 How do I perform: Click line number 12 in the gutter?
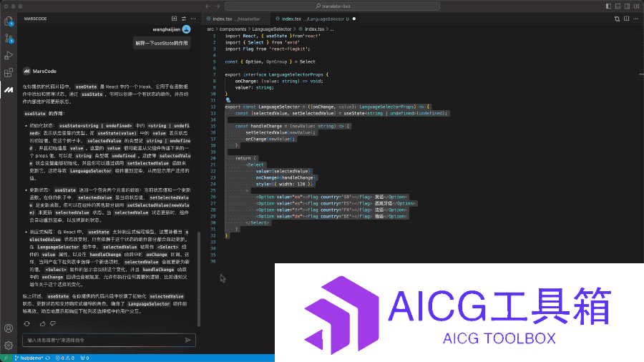[213, 107]
